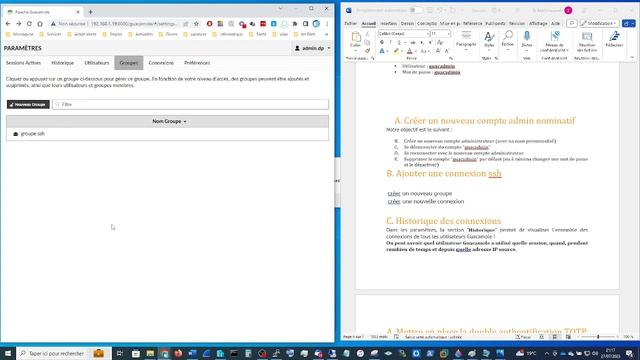The height and width of the screenshot is (360, 640).
Task: Click the red font color button
Action: coord(409,51)
